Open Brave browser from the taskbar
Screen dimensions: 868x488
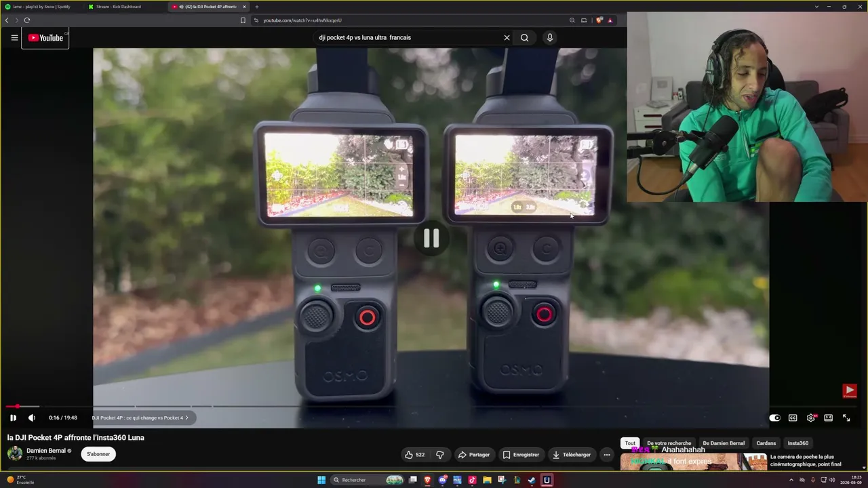427,481
